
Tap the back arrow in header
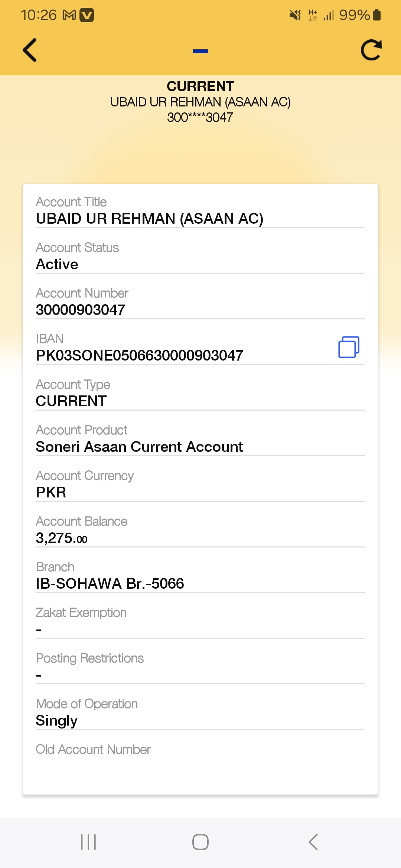tap(30, 50)
